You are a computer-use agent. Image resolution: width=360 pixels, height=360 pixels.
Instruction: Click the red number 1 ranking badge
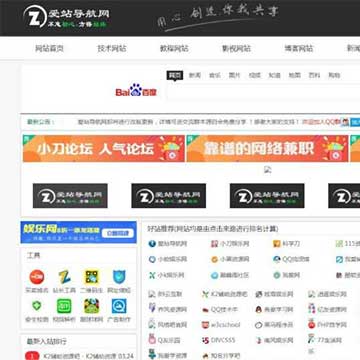tap(32, 356)
